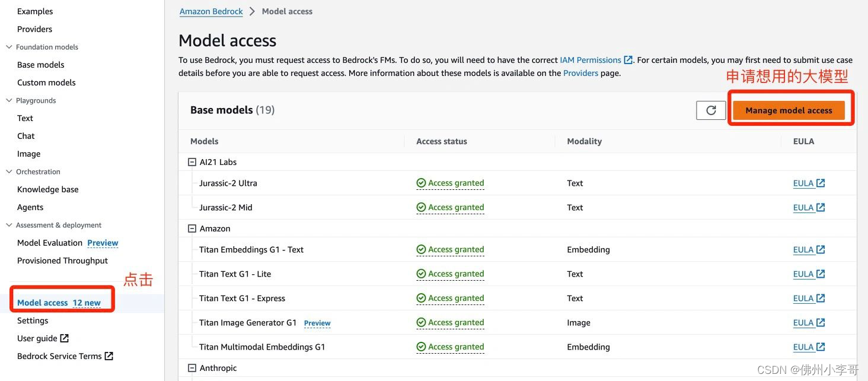Click the 12 new badge in sidebar

coord(87,303)
